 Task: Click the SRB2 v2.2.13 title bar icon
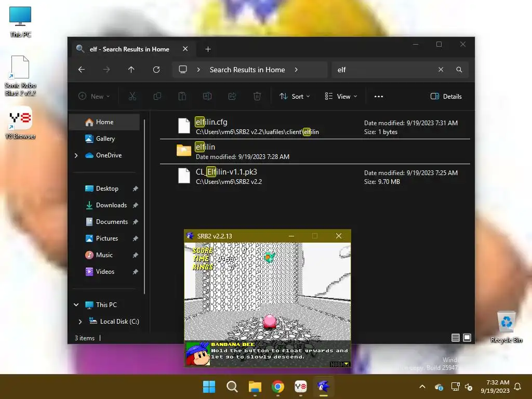click(190, 236)
